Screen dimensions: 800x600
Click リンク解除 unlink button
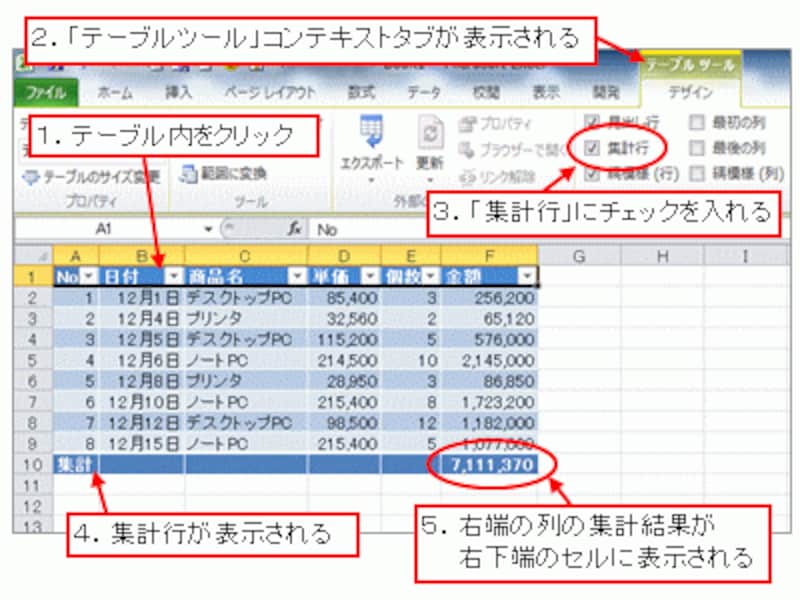pyautogui.click(x=497, y=177)
